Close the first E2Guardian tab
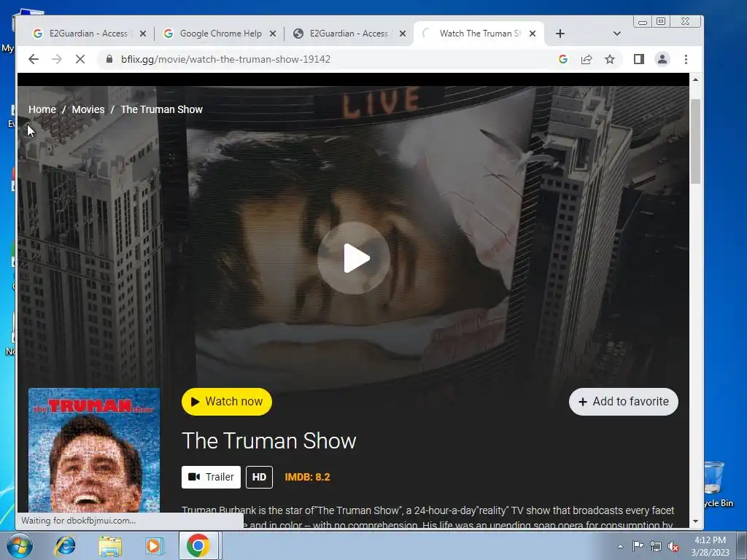747x560 pixels. click(x=143, y=34)
